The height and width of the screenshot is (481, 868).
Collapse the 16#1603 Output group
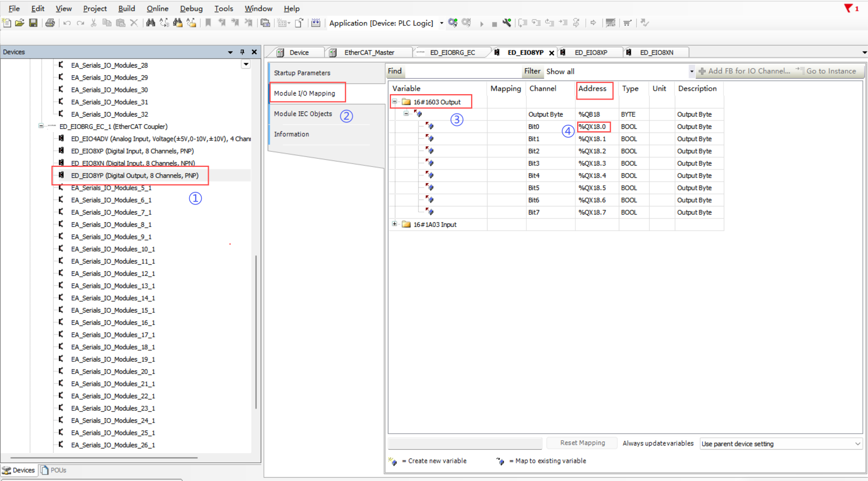394,101
